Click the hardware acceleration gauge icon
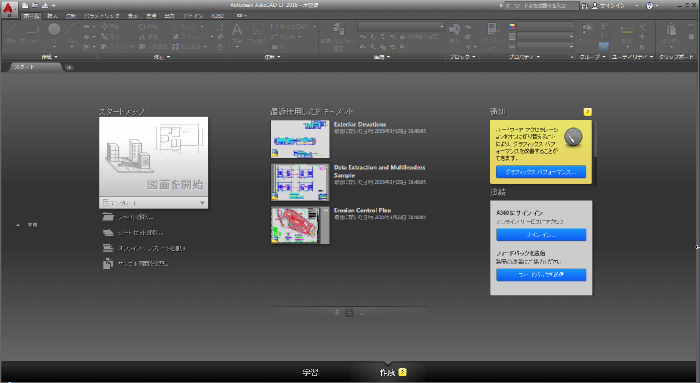The image size is (700, 383). coord(573,137)
